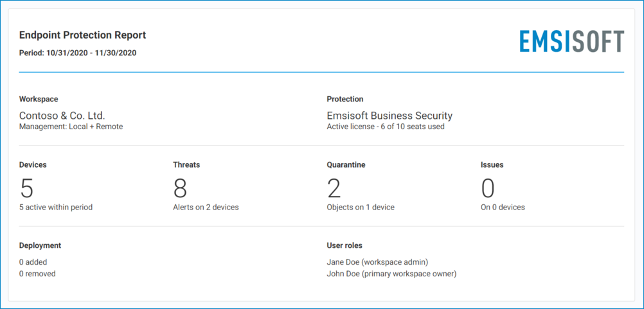Viewport: 644px width, 309px height.
Task: Click the 'User roles' heading
Action: click(344, 246)
